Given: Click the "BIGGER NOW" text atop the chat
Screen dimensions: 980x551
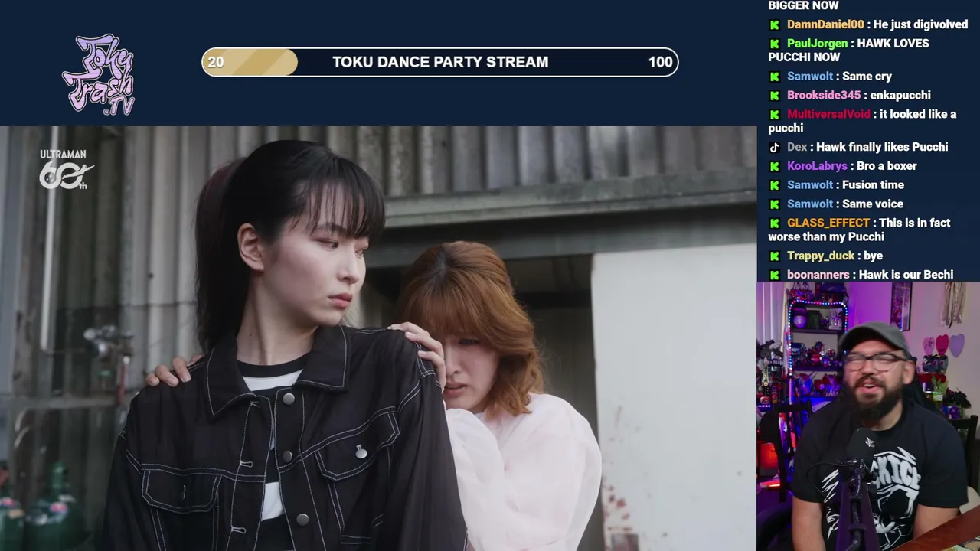Looking at the screenshot, I should coord(803,5).
